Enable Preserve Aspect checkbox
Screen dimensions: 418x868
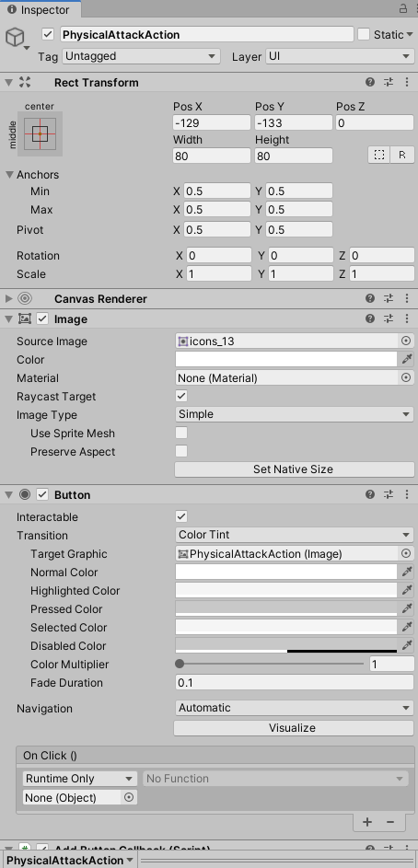click(x=181, y=451)
